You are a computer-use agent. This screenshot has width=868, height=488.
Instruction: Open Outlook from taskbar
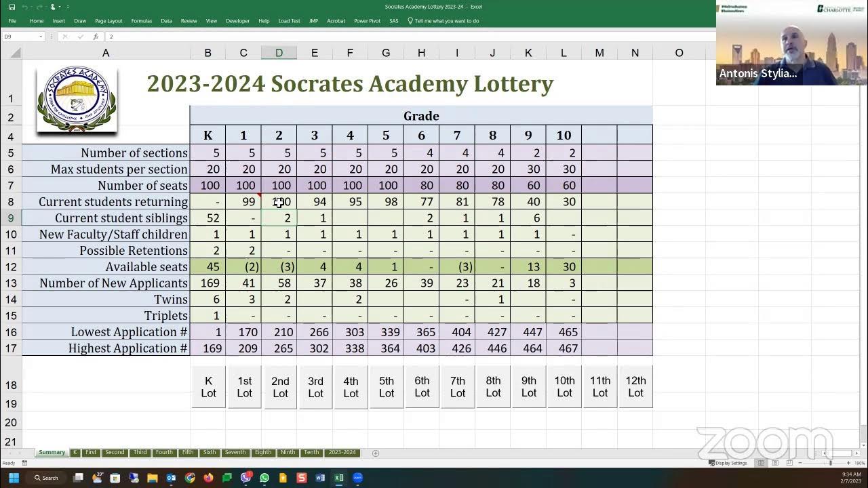(x=171, y=478)
